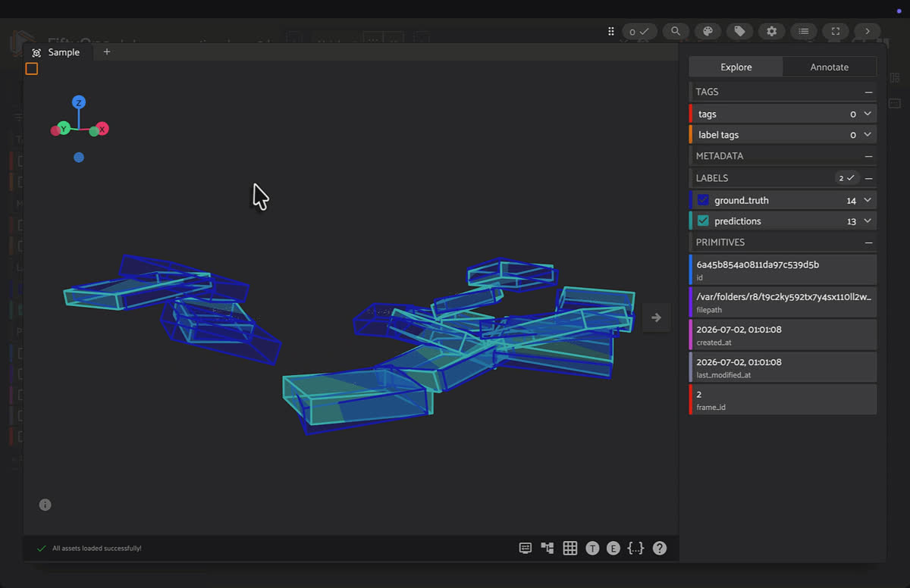Switch to the Explore tab

pyautogui.click(x=736, y=67)
